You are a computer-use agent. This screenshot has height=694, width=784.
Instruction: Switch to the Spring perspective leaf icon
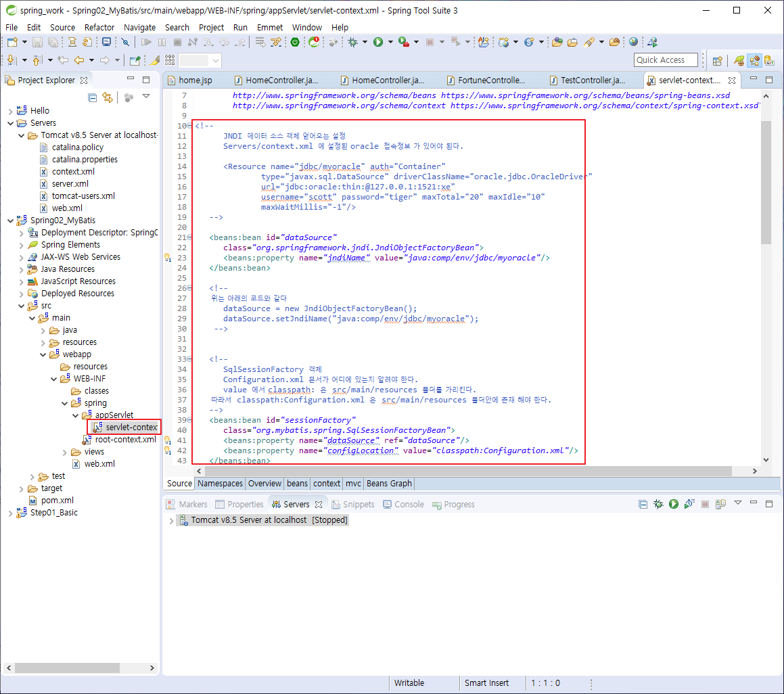tap(739, 60)
